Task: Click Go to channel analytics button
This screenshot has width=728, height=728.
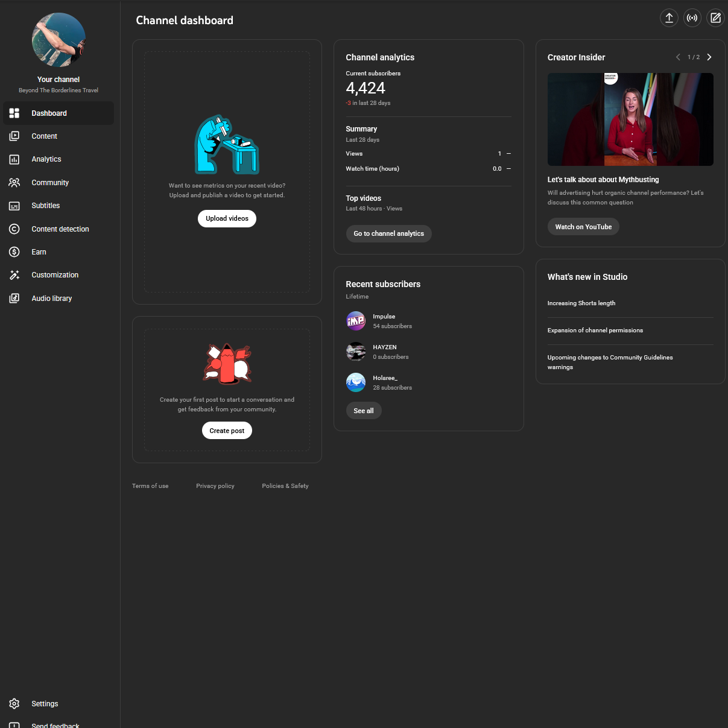Action: pos(388,233)
